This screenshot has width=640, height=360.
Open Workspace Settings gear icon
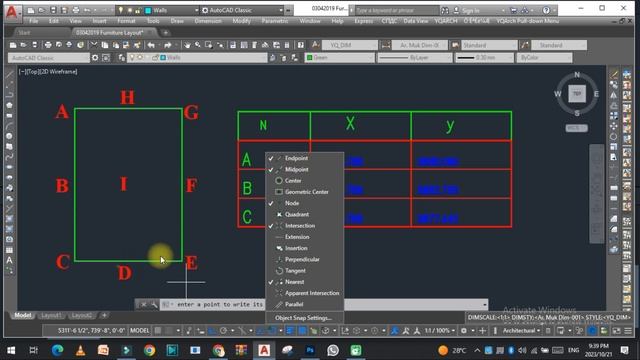point(95,58)
